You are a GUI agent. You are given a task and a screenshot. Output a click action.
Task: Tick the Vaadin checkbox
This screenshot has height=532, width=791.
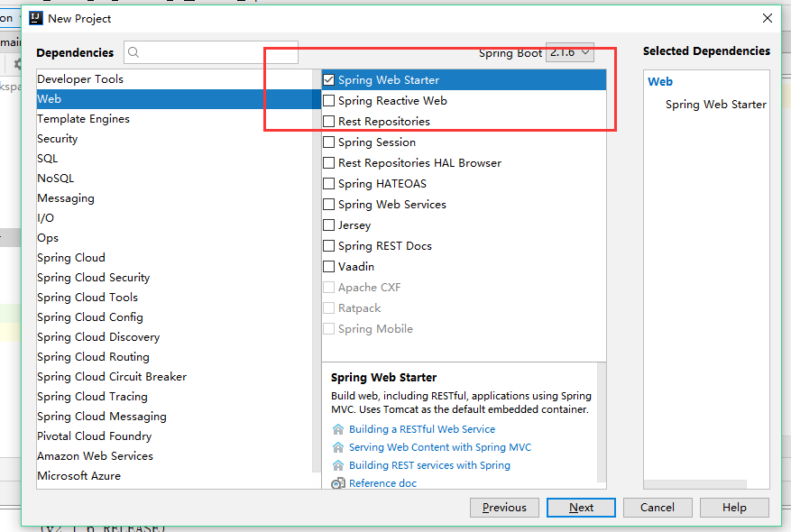coord(329,266)
